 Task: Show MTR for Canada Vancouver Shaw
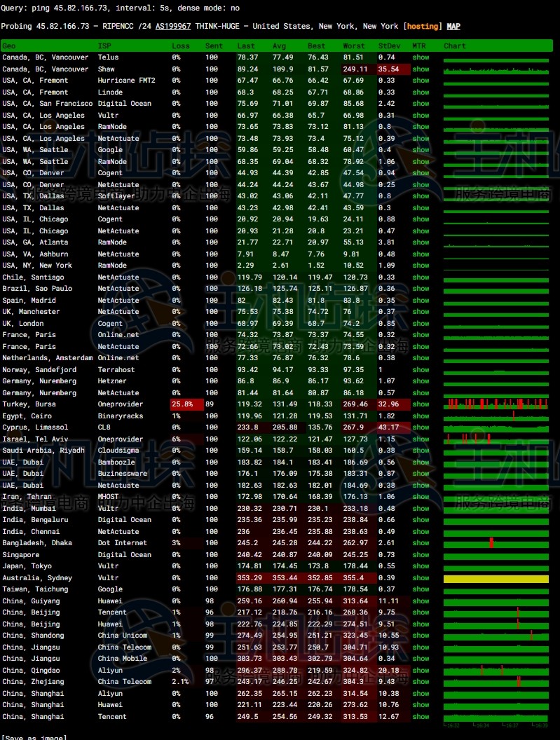tap(421, 69)
